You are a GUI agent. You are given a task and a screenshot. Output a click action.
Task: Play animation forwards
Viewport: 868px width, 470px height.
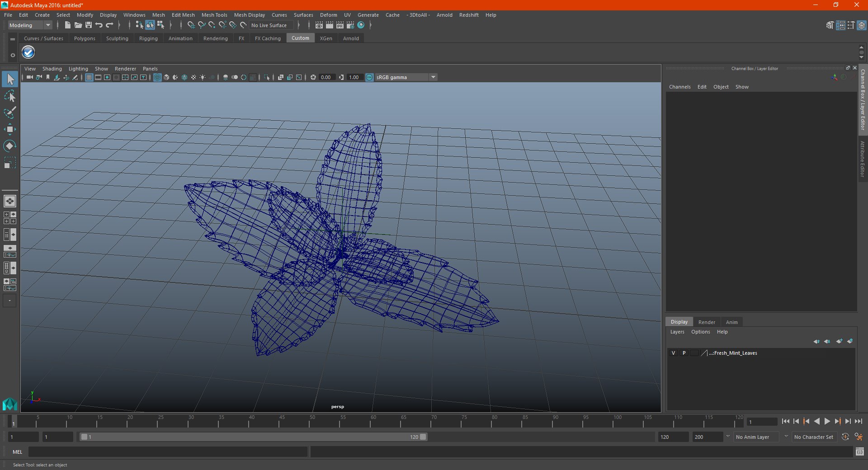(x=827, y=421)
